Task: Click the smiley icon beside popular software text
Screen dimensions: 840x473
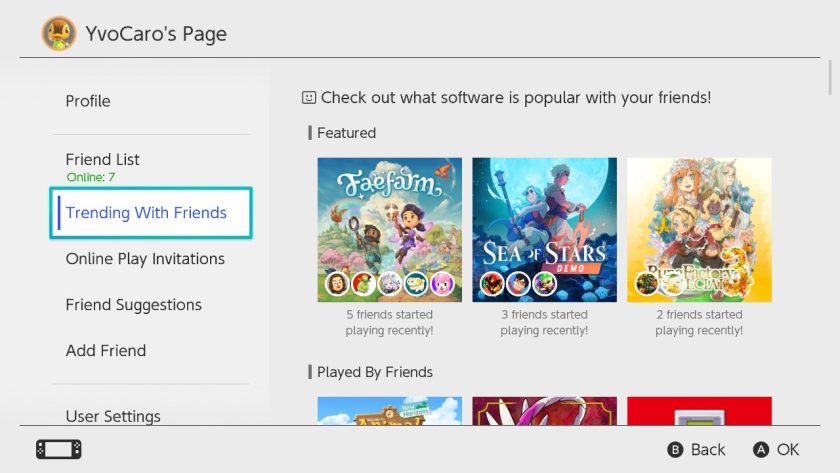Action: pyautogui.click(x=309, y=97)
